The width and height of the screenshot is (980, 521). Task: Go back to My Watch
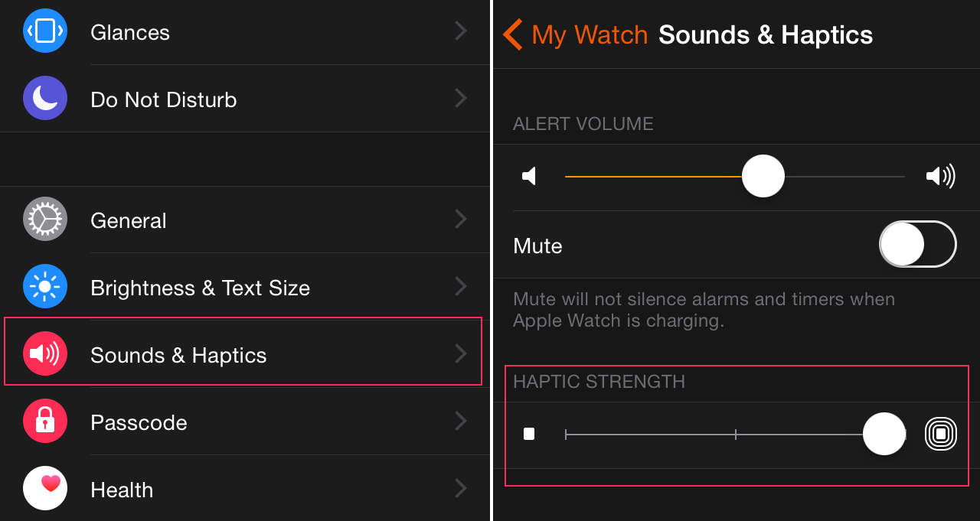pos(575,35)
